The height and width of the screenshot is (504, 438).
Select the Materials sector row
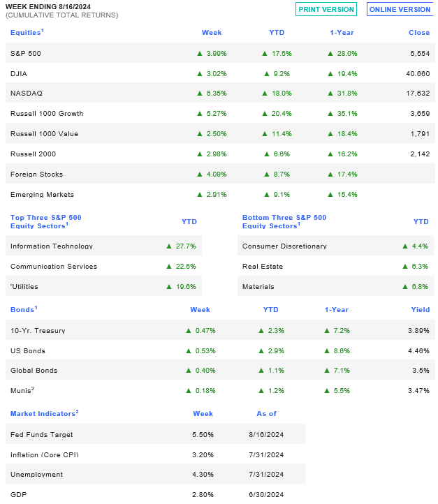pos(336,286)
